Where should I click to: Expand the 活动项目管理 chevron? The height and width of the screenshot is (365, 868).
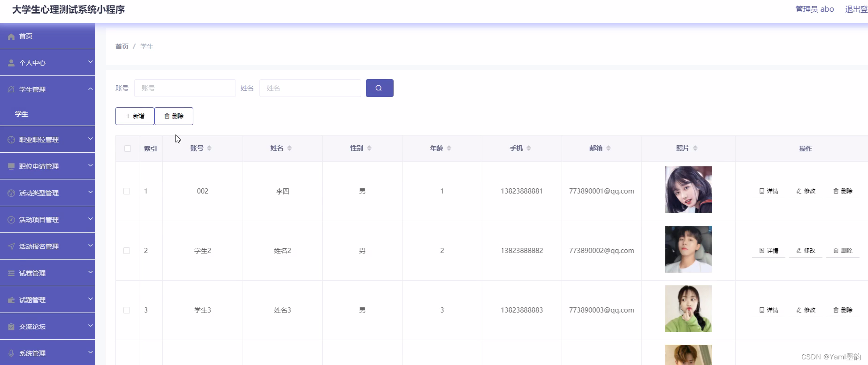(x=91, y=219)
